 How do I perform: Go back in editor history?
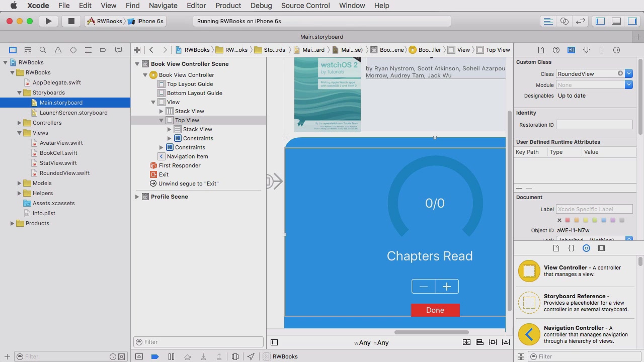(x=151, y=50)
